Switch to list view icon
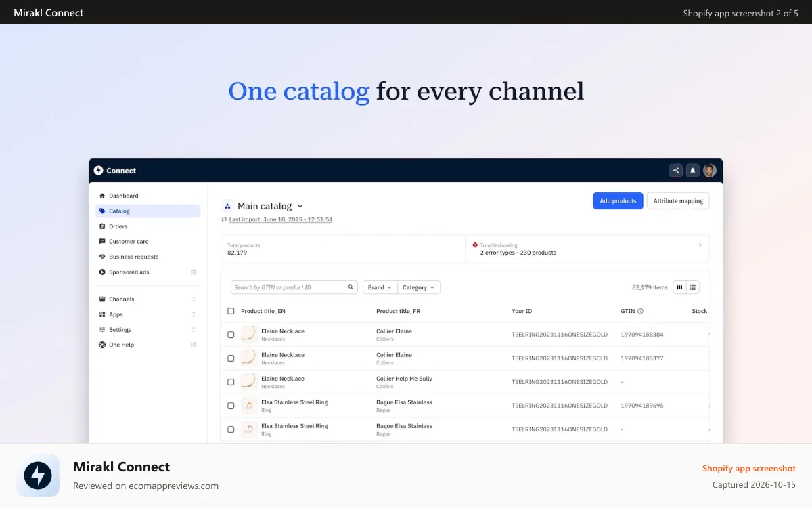812x508 pixels. click(693, 287)
